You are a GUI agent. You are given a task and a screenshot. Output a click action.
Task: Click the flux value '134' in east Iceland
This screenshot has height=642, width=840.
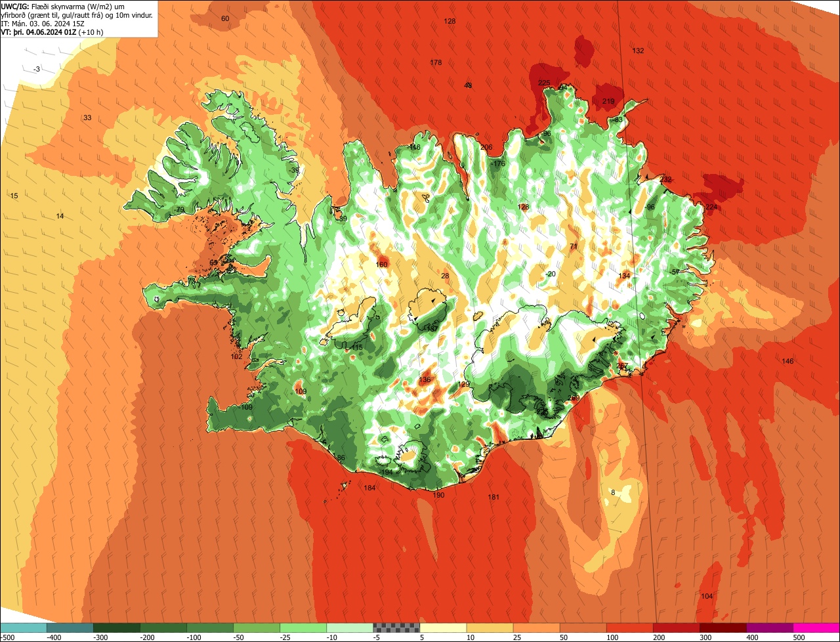coord(624,276)
